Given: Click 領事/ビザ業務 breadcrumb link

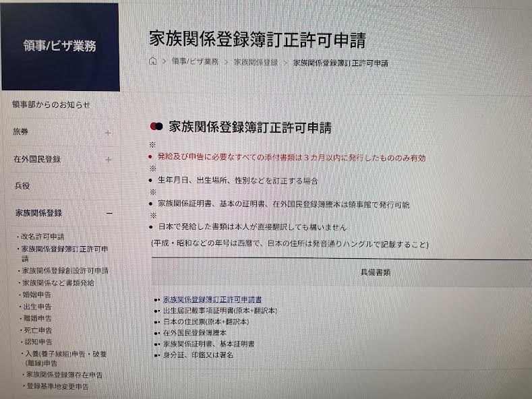Looking at the screenshot, I should coord(195,61).
